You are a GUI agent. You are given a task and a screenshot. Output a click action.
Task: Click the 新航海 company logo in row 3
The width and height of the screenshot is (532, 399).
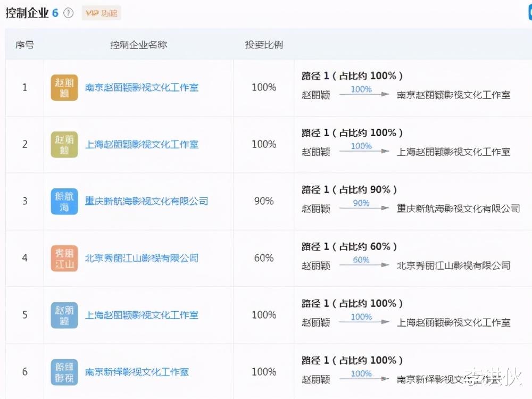[64, 201]
